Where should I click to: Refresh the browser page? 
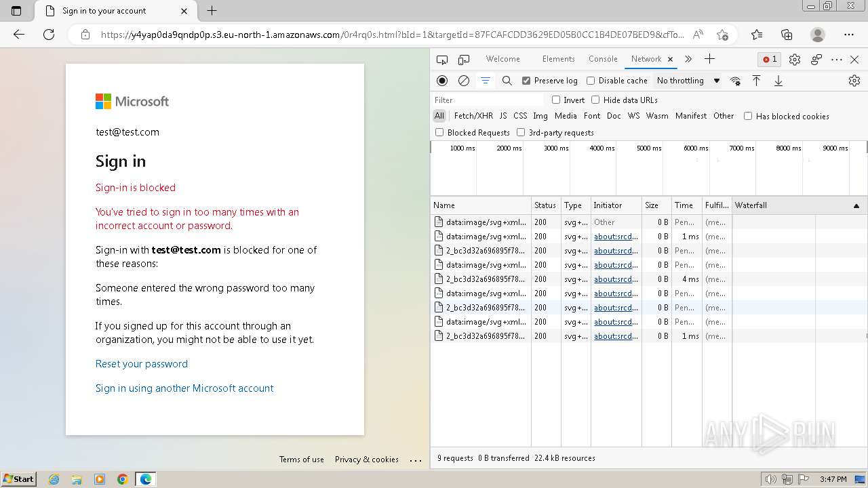coord(49,35)
